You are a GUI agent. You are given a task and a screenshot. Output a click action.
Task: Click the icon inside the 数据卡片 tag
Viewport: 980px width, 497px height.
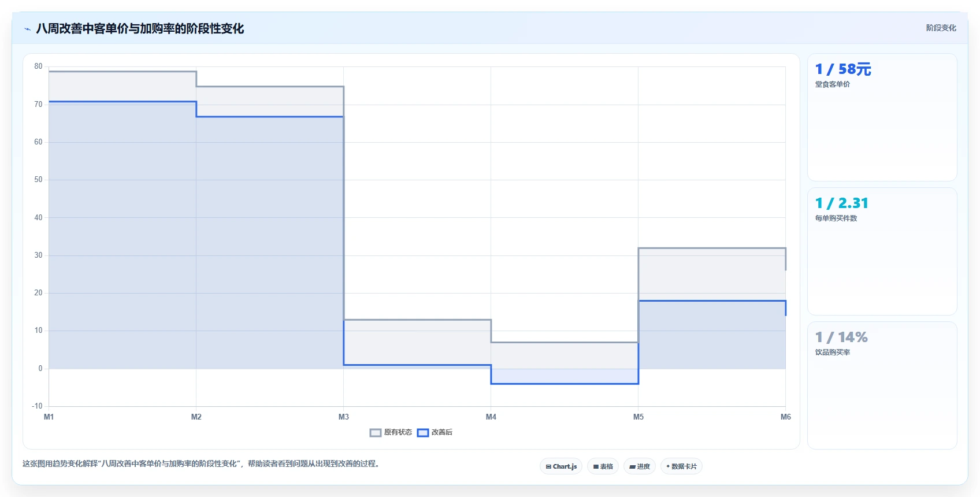click(x=668, y=466)
